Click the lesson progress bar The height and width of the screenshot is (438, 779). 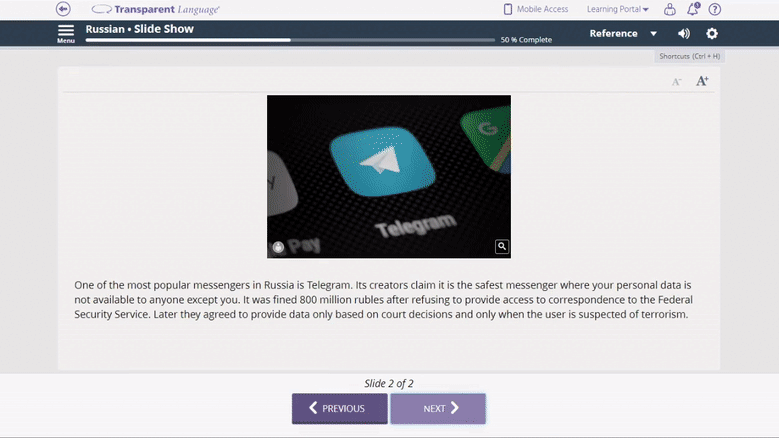(290, 40)
